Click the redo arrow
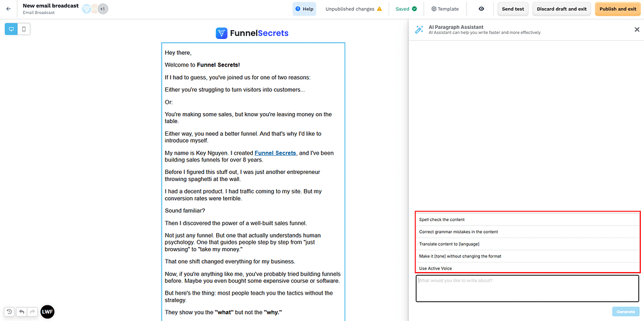644x321 pixels. 33,312
